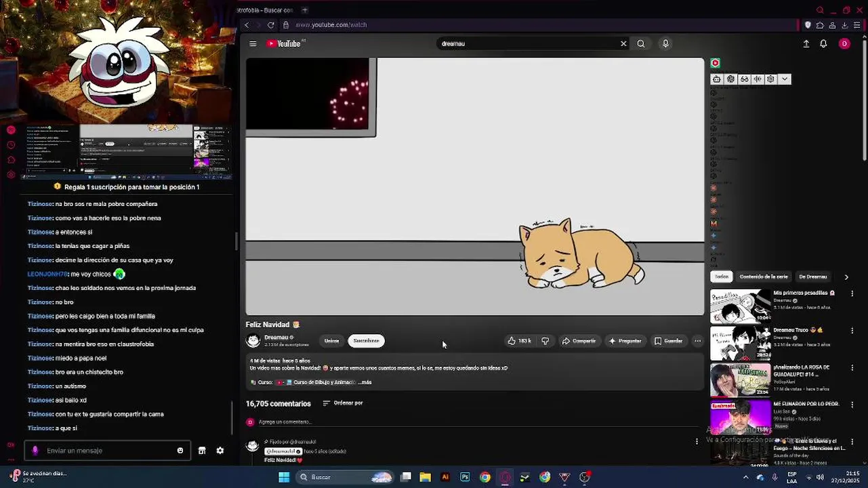Expand the description with '...más'
This screenshot has width=868, height=488.
click(x=365, y=382)
